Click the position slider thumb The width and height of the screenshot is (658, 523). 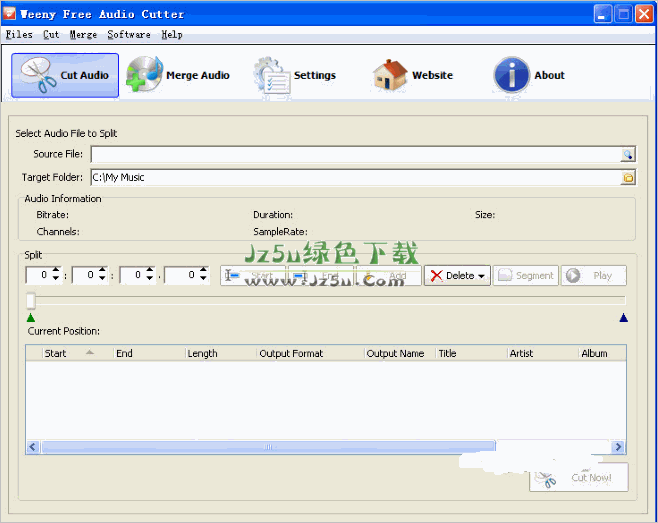click(31, 301)
